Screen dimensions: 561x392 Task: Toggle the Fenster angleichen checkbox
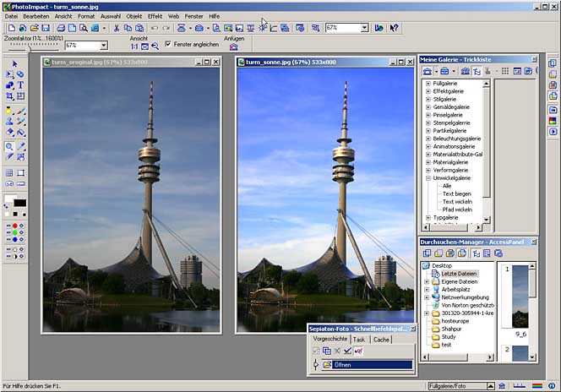click(167, 44)
